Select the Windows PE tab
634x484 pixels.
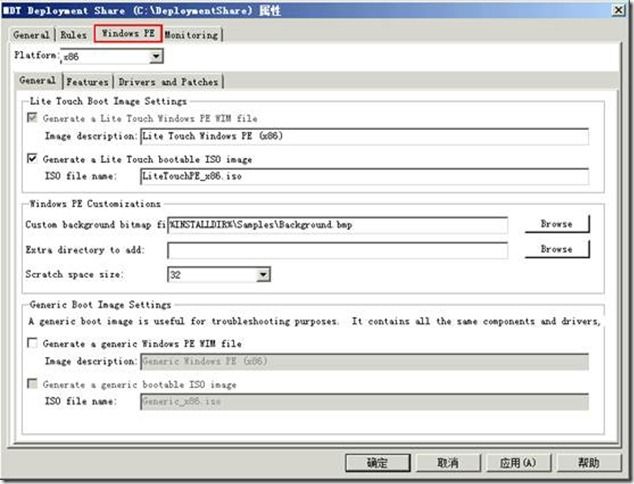click(128, 33)
